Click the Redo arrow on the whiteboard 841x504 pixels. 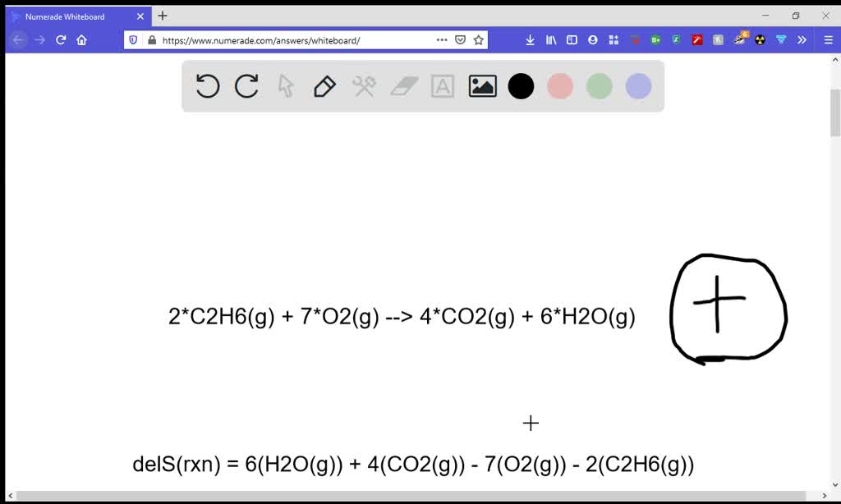coord(246,85)
